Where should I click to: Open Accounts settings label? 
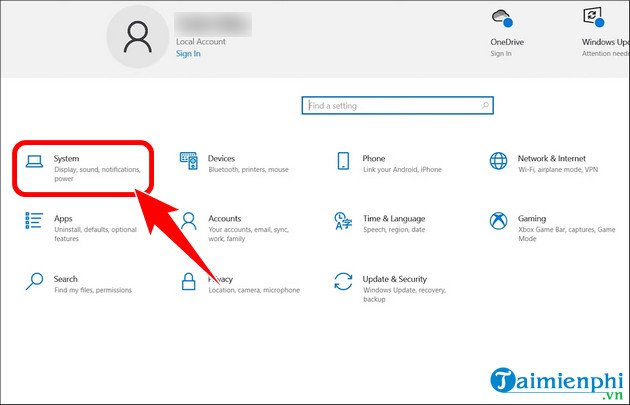225,219
